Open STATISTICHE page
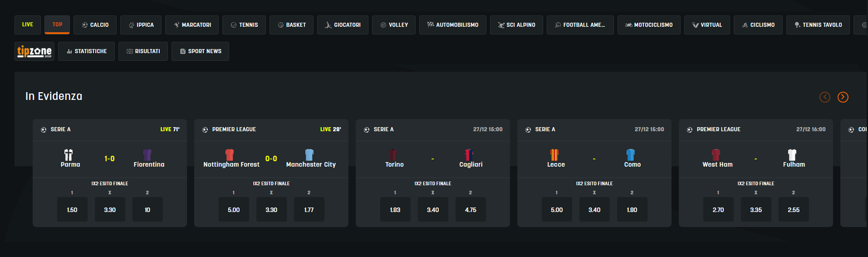The height and width of the screenshot is (257, 868). pos(86,51)
